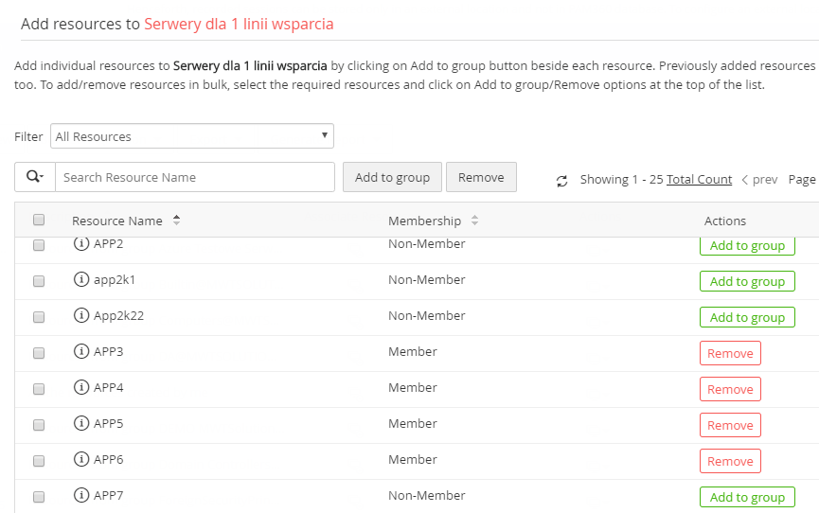Remove APP3 from the group
The width and height of the screenshot is (819, 513).
pyautogui.click(x=730, y=353)
